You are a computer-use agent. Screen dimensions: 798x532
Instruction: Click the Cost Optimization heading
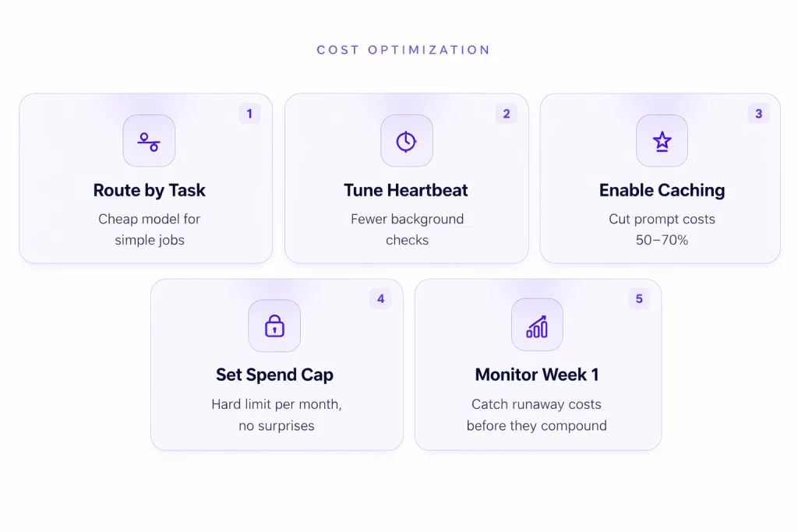[403, 50]
